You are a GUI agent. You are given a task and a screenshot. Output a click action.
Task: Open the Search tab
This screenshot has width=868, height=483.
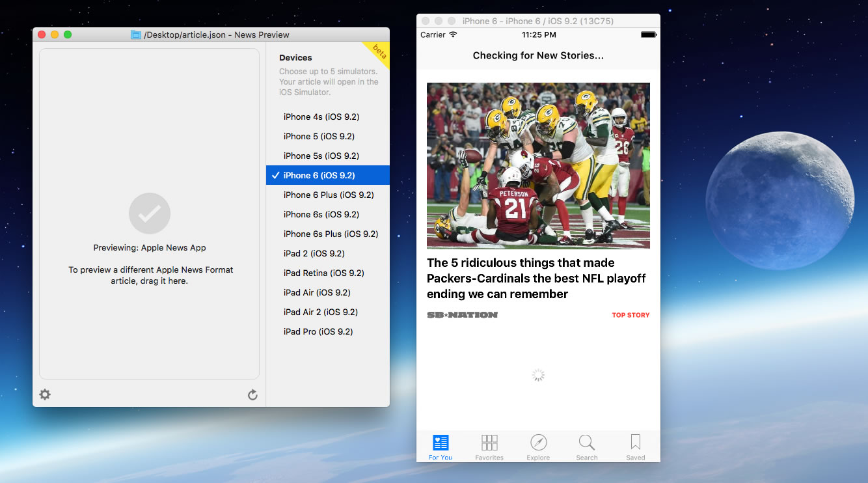click(587, 448)
